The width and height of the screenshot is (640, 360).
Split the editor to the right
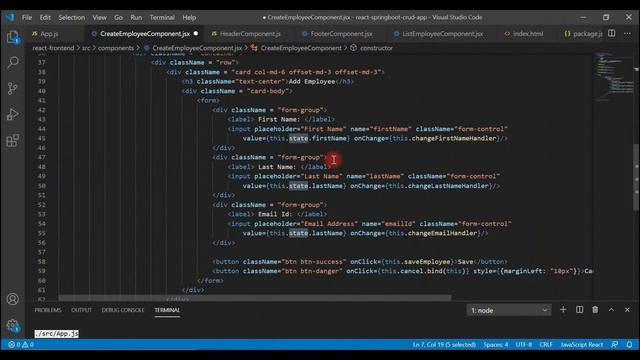(611, 33)
